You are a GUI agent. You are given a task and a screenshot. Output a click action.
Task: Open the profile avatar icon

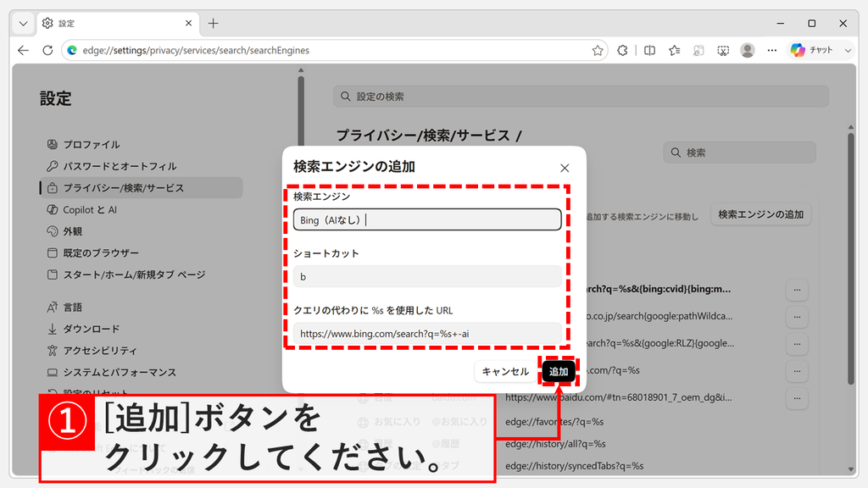[x=748, y=50]
